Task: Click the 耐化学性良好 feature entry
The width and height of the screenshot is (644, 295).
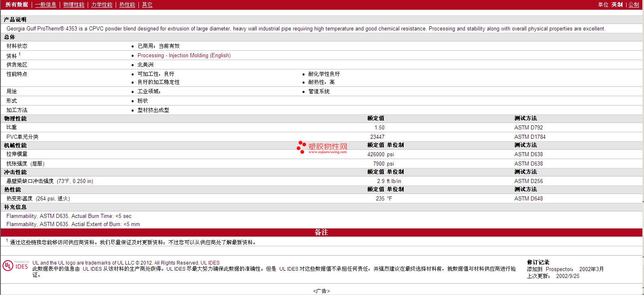Action: tap(324, 74)
